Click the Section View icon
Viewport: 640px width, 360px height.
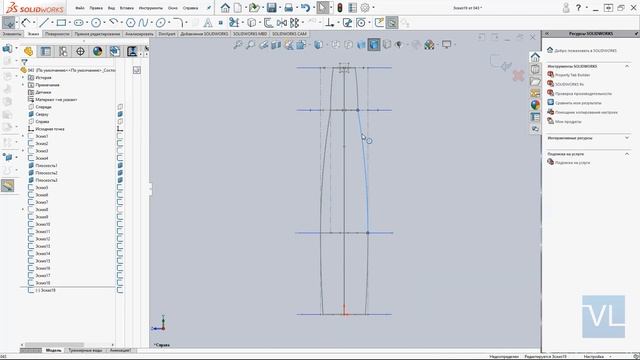[x=276, y=44]
